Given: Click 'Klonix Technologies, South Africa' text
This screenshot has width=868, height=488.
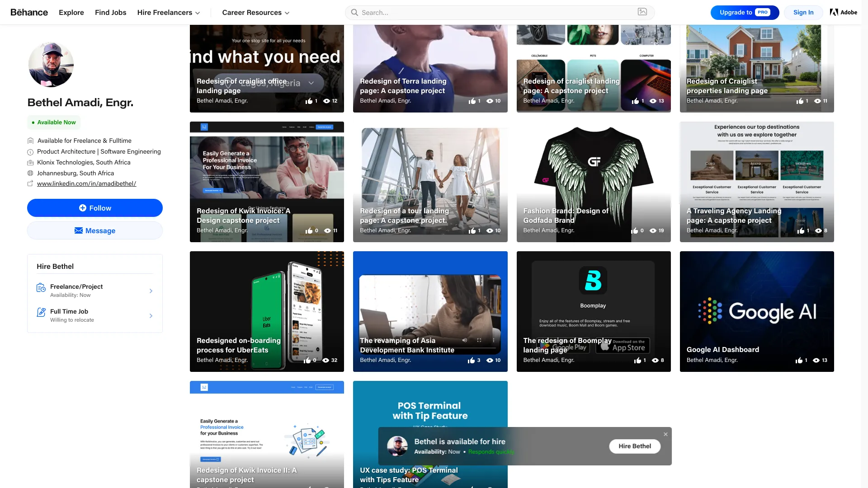Looking at the screenshot, I should 84,162.
